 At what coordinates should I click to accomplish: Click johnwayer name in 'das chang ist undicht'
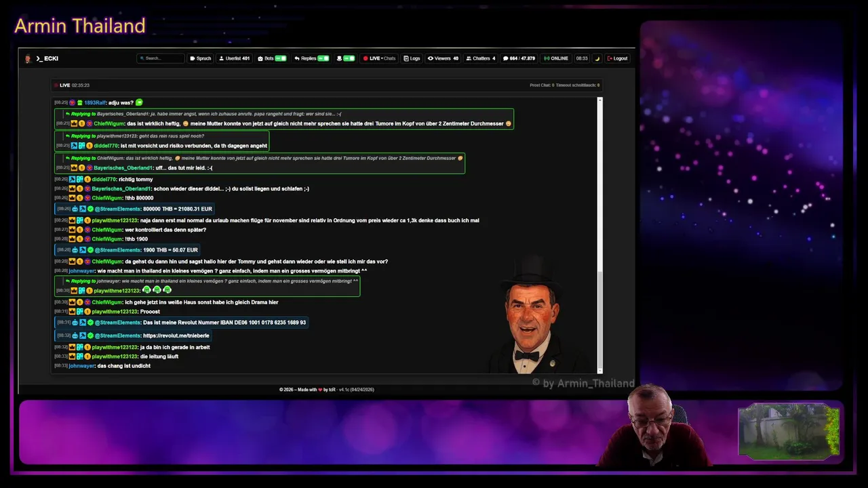pyautogui.click(x=81, y=366)
